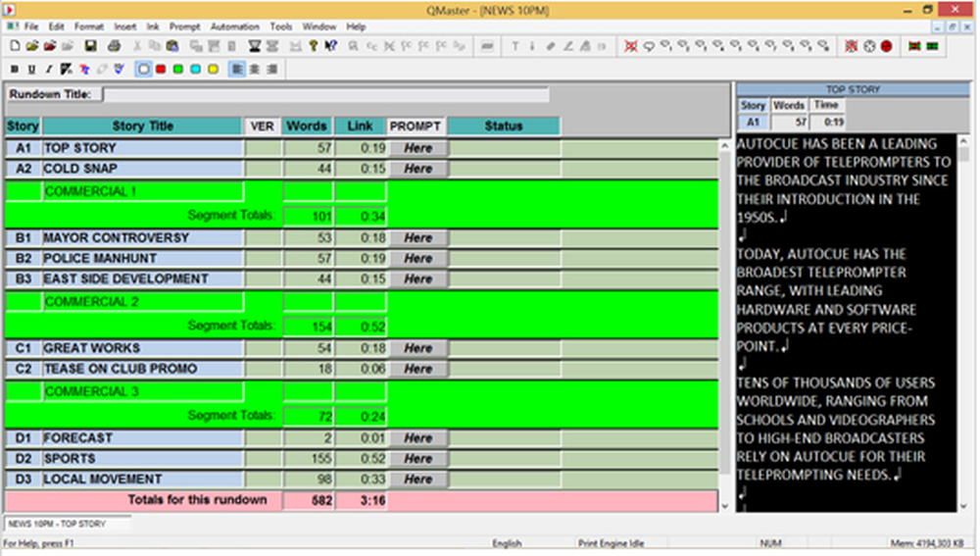The image size is (980, 556).
Task: Activate the context help arrow-question icon
Action: click(x=330, y=46)
